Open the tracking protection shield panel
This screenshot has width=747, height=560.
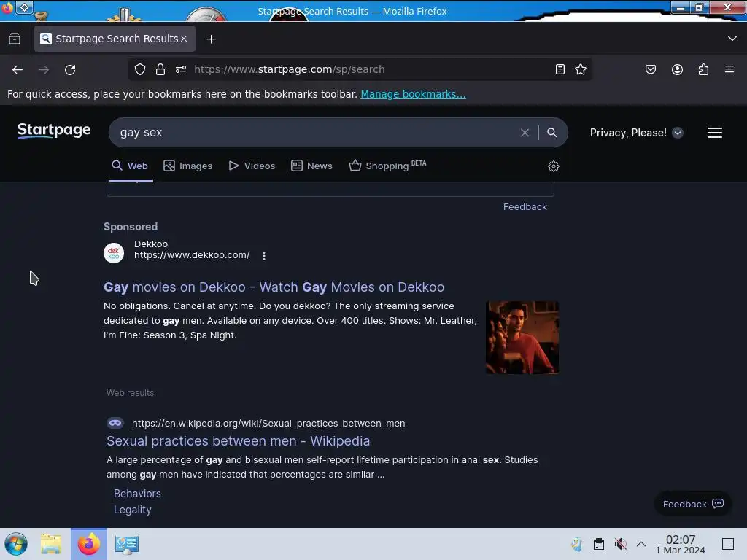pyautogui.click(x=140, y=69)
